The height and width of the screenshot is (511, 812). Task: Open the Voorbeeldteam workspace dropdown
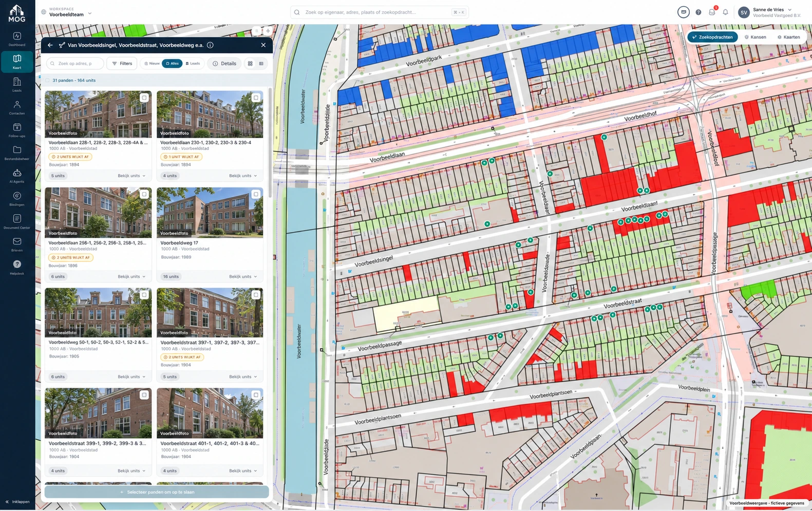point(67,12)
